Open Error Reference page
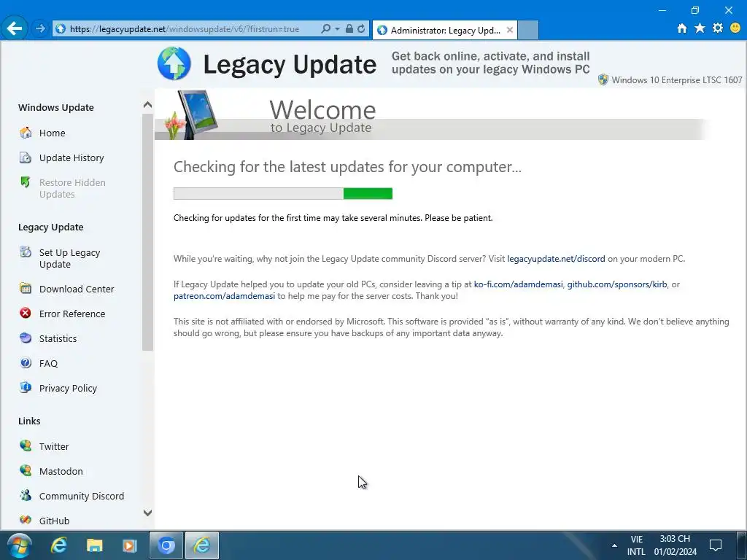Image resolution: width=747 pixels, height=560 pixels. tap(72, 314)
